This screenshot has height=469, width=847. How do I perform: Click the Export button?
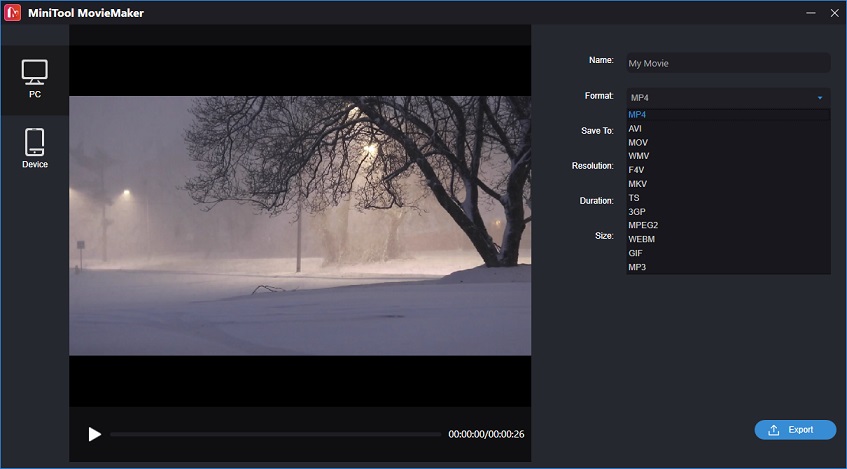tap(795, 430)
